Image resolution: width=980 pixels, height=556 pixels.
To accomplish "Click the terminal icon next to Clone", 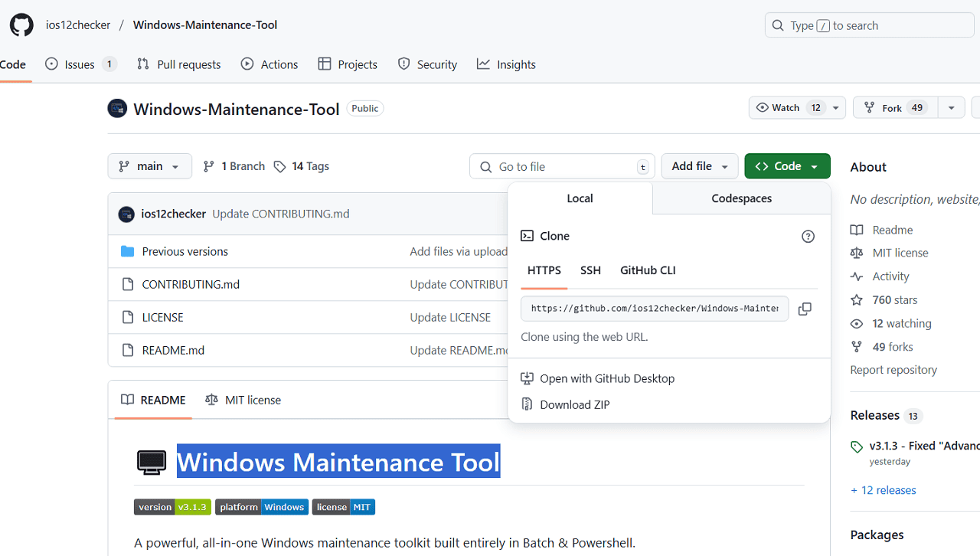I will (527, 236).
